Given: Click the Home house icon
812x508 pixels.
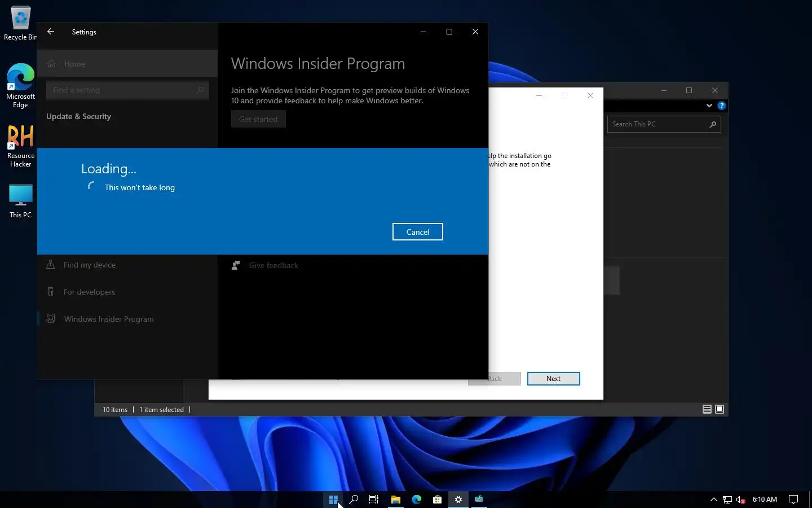Looking at the screenshot, I should [51, 64].
